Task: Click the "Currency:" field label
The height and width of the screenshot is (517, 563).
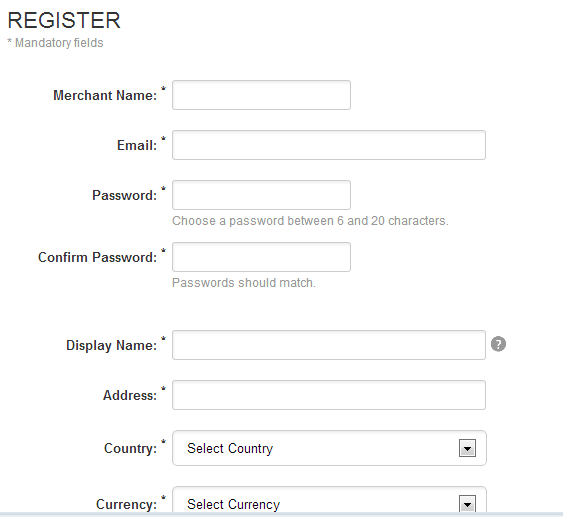Action: click(127, 504)
